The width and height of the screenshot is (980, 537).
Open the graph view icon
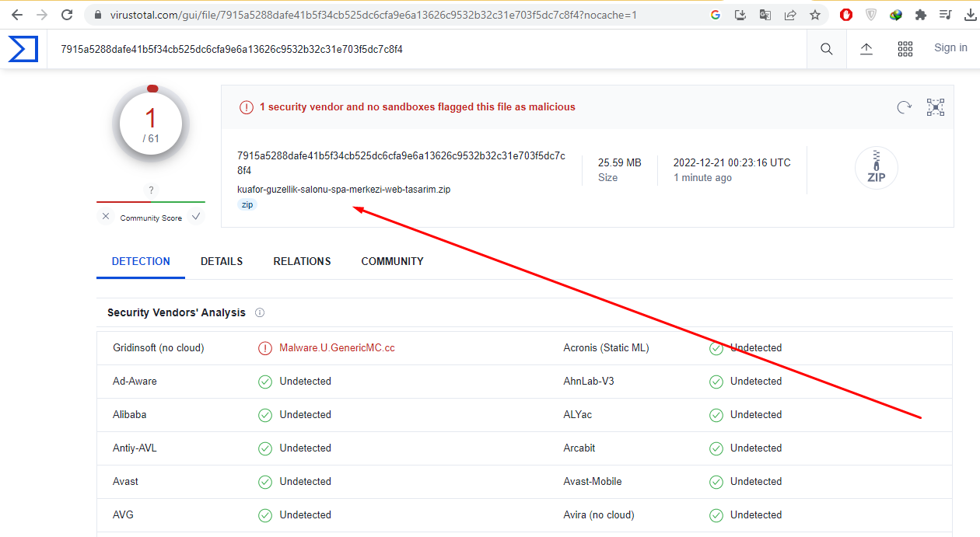(x=936, y=107)
